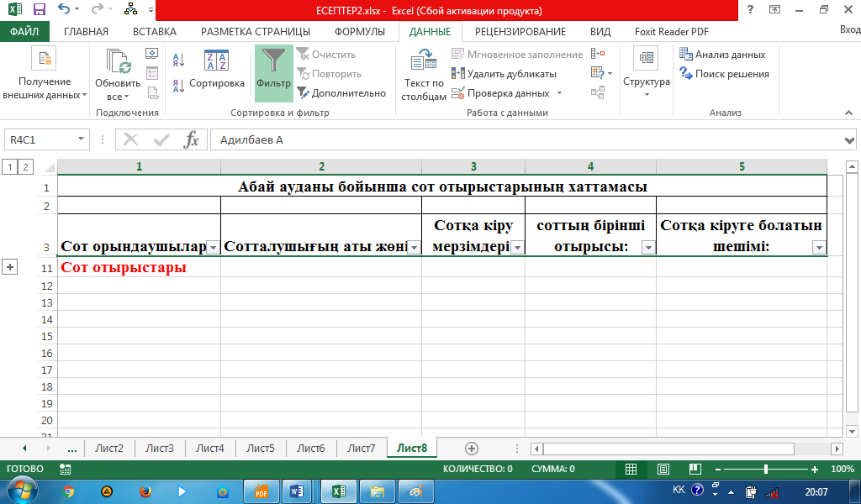Image resolution: width=861 pixels, height=504 pixels.
Task: Switch to the ФОРМУЛЫ tab
Action: [360, 31]
